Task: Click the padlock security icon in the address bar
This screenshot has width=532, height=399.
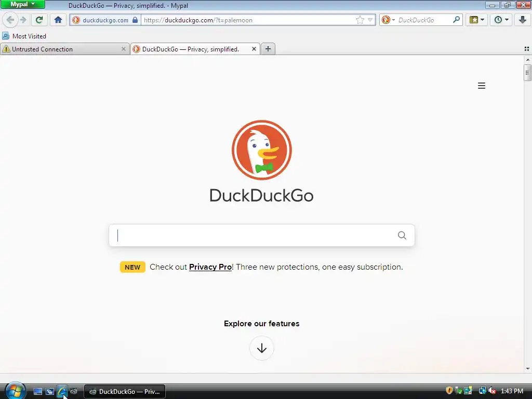Action: pos(135,20)
